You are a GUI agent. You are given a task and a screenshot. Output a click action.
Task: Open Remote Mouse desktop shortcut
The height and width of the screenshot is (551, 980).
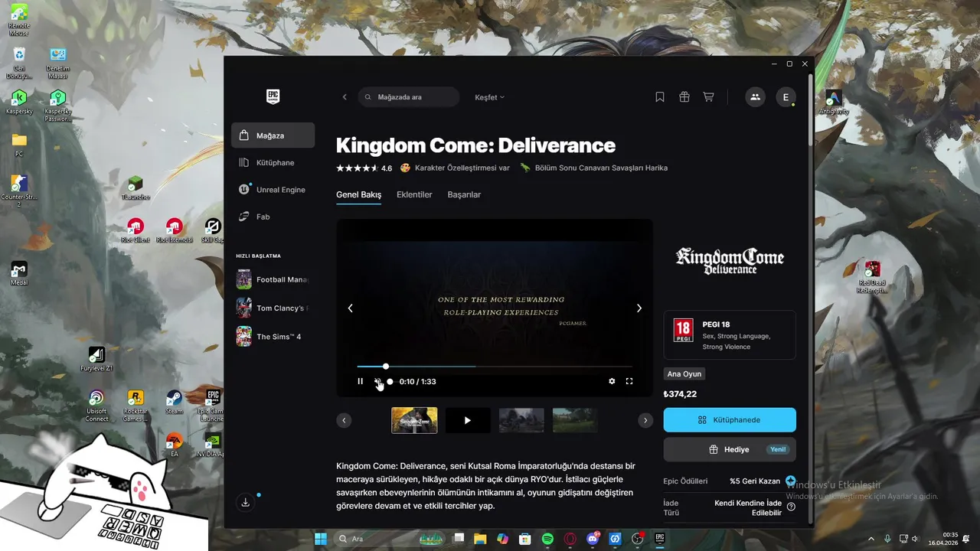click(x=19, y=20)
